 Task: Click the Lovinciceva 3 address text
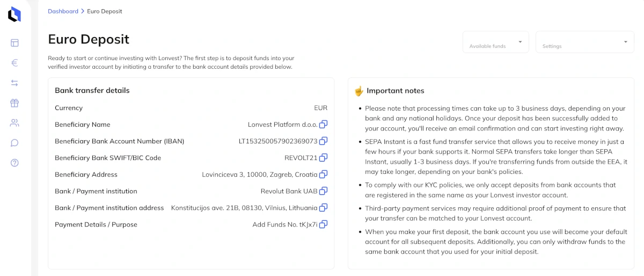tap(260, 175)
